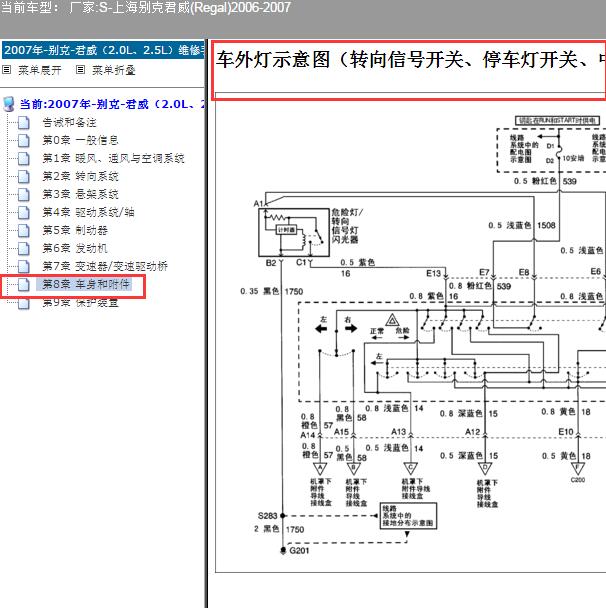The width and height of the screenshot is (606, 608).
Task: Click the 10安培 fuse label
Action: pyautogui.click(x=573, y=158)
